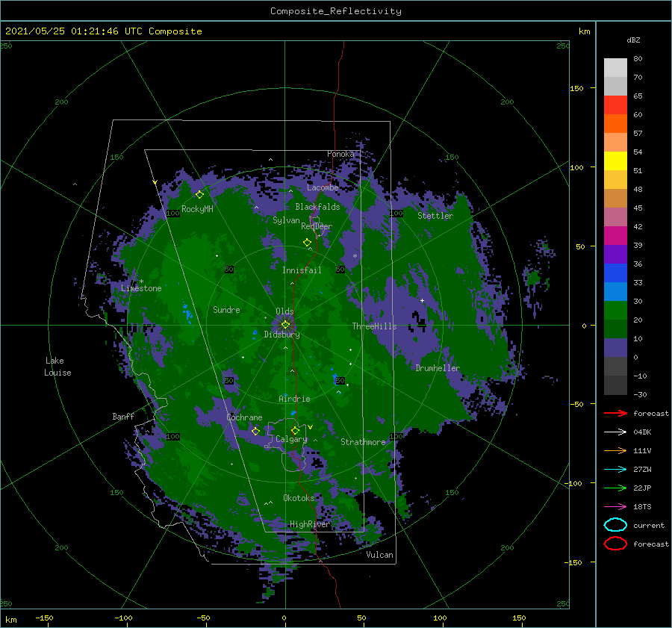
Task: Select the cyan 27ZW arrow symbol
Action: point(615,469)
